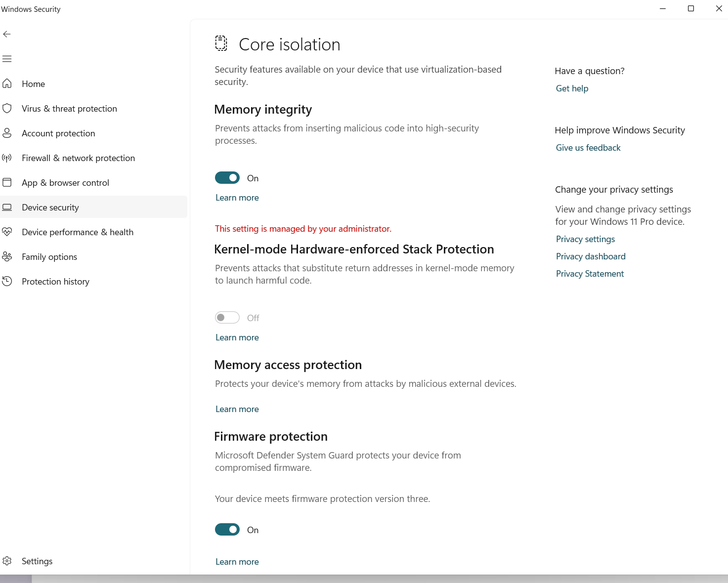Click the Device performance heart icon
728x583 pixels.
pyautogui.click(x=7, y=232)
